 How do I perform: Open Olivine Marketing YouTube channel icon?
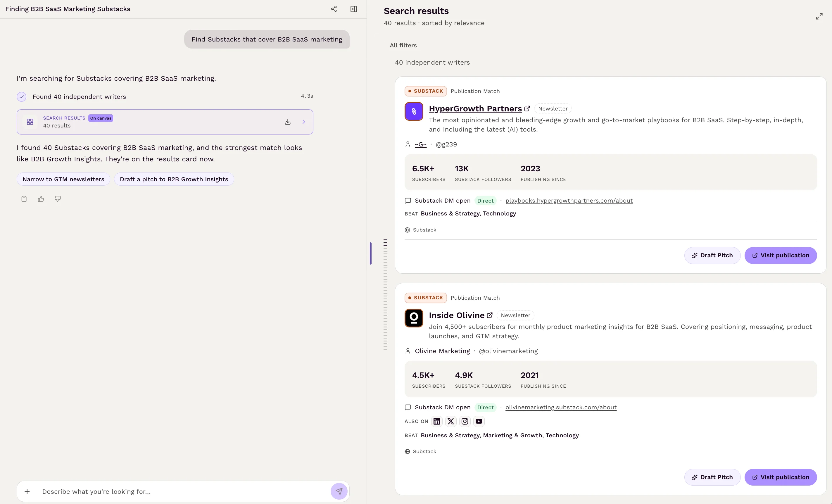tap(479, 421)
